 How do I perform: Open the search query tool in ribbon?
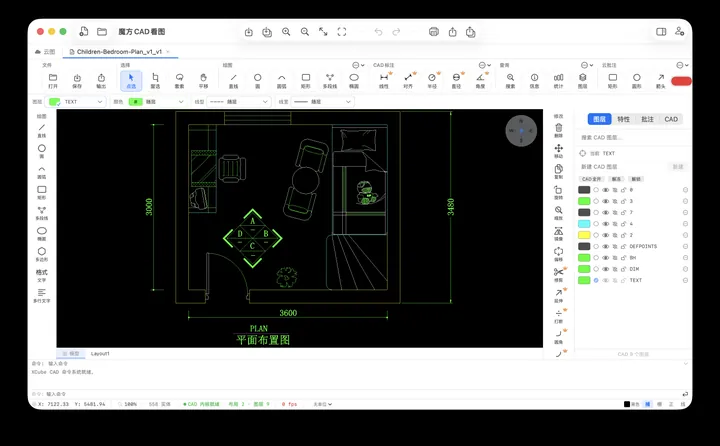[510, 81]
